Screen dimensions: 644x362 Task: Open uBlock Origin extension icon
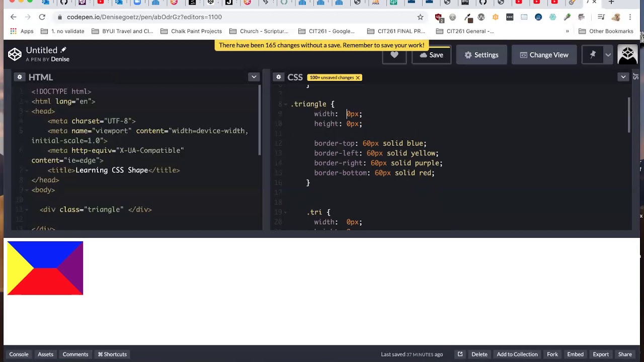pyautogui.click(x=439, y=18)
